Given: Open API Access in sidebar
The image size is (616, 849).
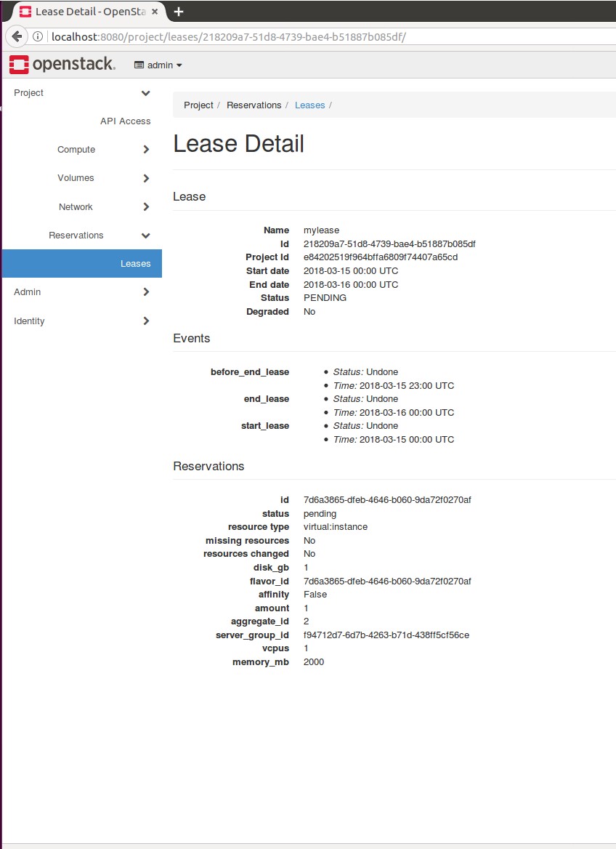Looking at the screenshot, I should [125, 121].
